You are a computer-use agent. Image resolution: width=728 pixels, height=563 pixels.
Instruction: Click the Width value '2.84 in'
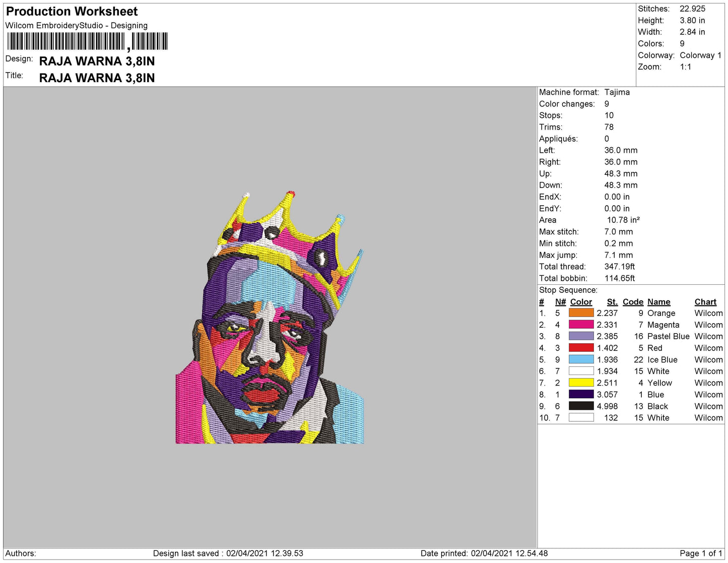692,32
